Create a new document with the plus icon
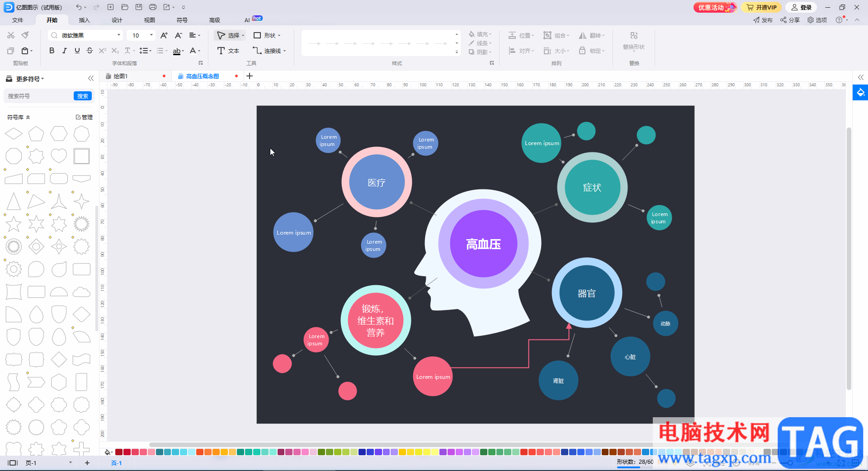 tap(110, 7)
